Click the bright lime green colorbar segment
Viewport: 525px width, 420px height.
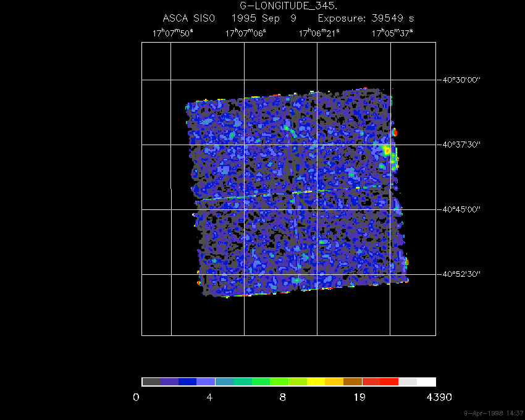click(279, 382)
